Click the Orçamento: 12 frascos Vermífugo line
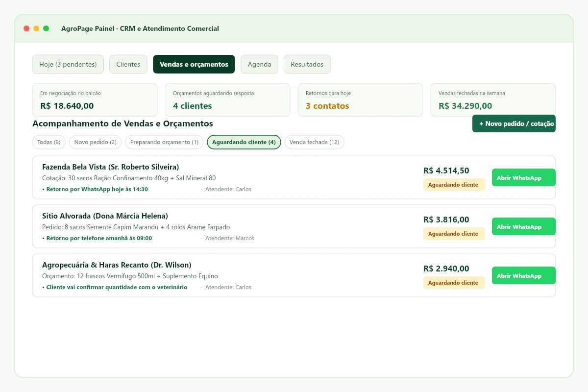The image size is (588, 392). [x=130, y=276]
